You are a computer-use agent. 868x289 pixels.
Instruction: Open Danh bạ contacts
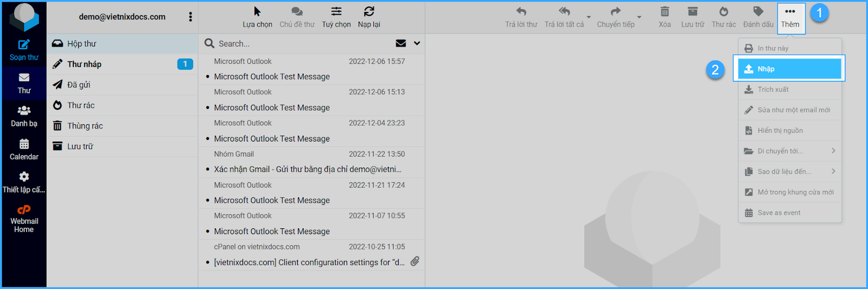(24, 117)
